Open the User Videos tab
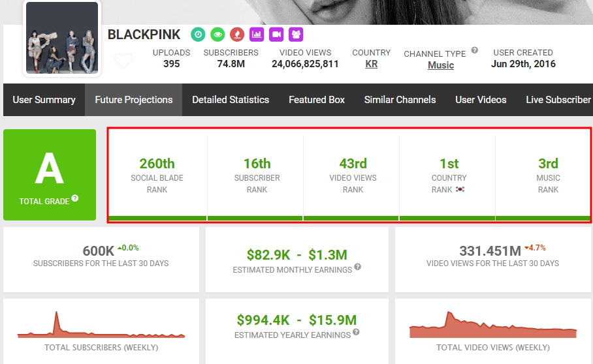The width and height of the screenshot is (593, 364). tap(481, 100)
